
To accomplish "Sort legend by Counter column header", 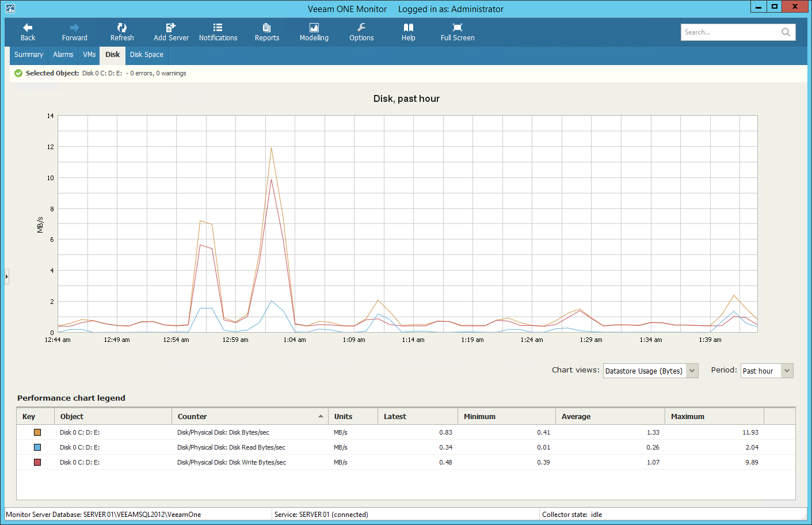I will pos(250,416).
